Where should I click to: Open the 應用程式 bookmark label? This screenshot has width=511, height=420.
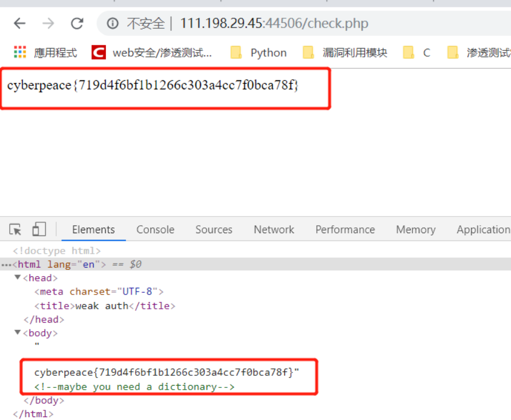(56, 53)
